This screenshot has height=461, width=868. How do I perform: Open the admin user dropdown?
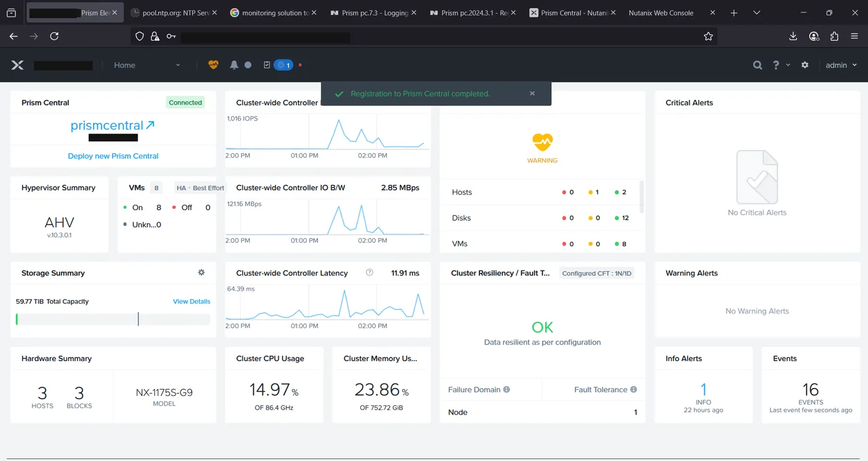pyautogui.click(x=841, y=65)
